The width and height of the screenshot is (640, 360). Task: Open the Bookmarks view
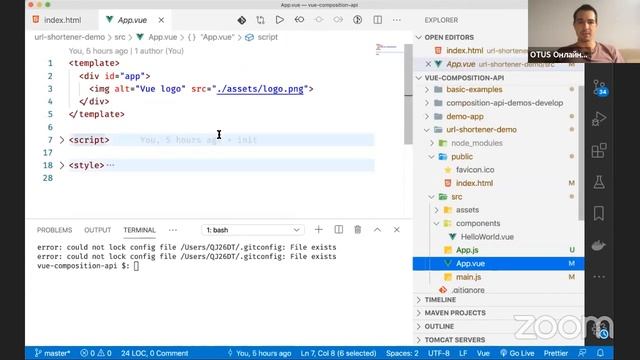tap(599, 213)
